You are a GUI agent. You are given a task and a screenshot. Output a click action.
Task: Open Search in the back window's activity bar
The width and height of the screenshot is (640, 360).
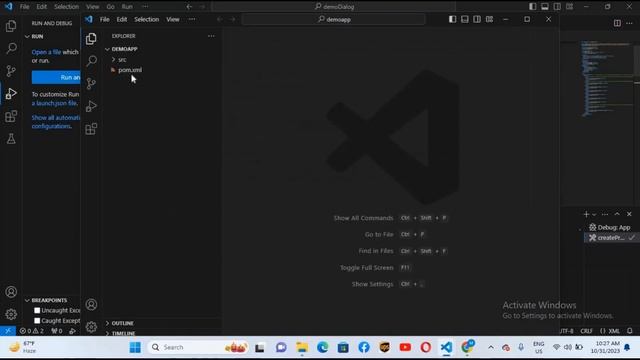[x=11, y=48]
